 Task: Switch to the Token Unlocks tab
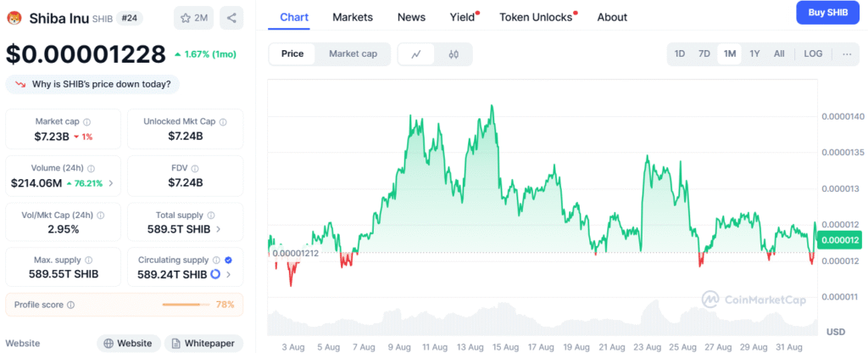536,17
